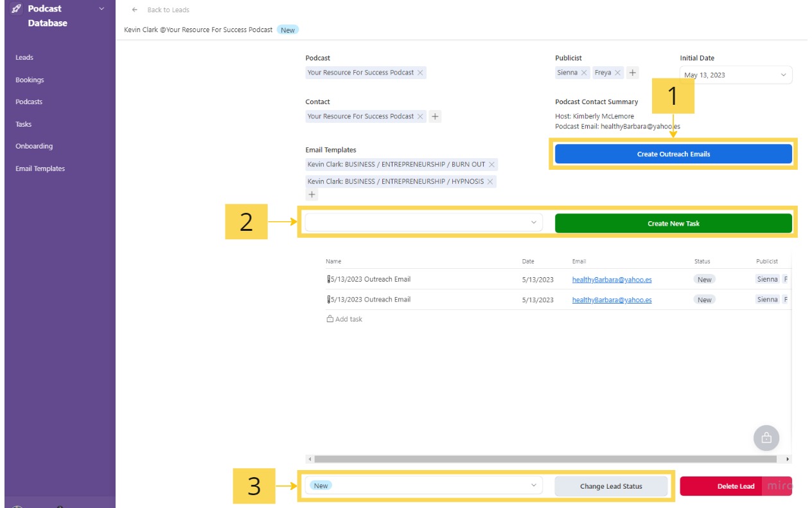Add a contact using plus icon

(435, 116)
